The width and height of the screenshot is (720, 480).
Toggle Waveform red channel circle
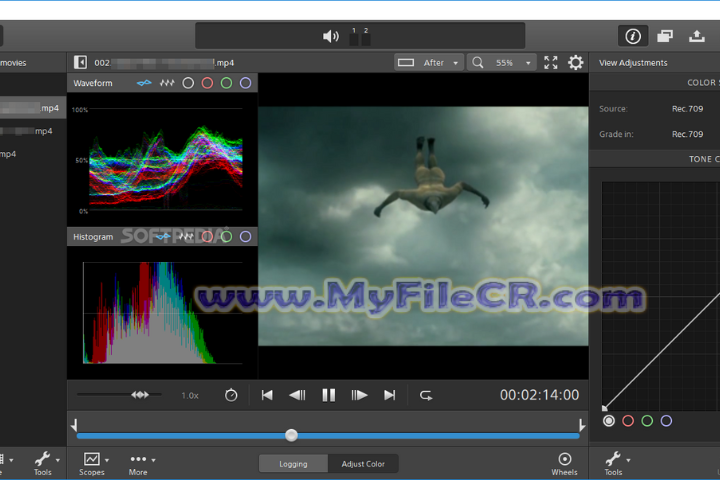[x=208, y=83]
